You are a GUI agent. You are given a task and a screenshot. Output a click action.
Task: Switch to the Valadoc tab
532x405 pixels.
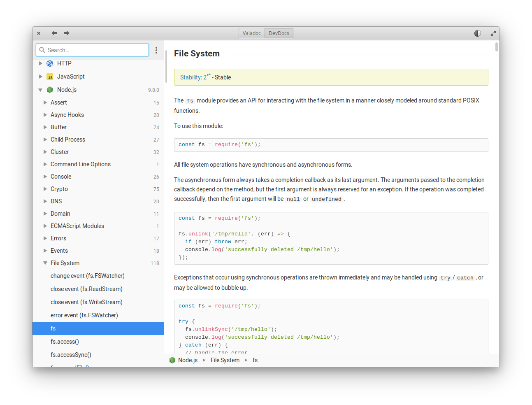251,33
